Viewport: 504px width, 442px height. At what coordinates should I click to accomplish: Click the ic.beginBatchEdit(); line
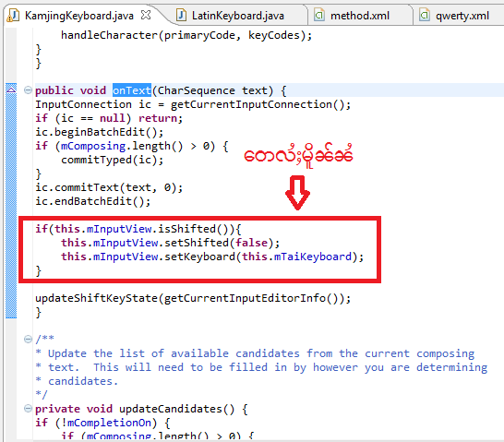point(100,132)
